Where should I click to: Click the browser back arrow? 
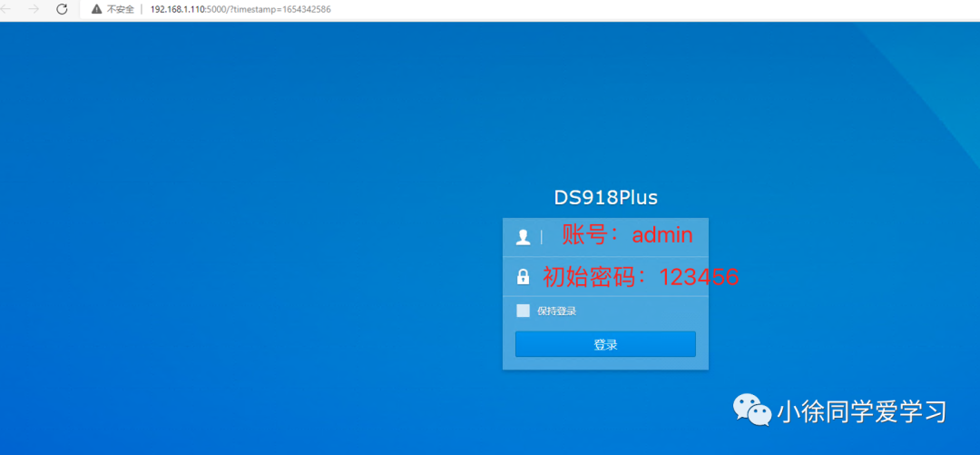[x=7, y=9]
